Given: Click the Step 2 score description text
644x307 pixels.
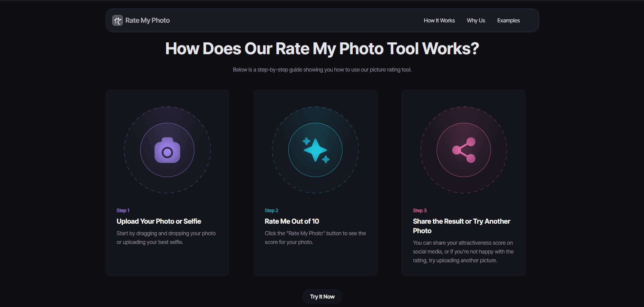Looking at the screenshot, I should tap(315, 238).
